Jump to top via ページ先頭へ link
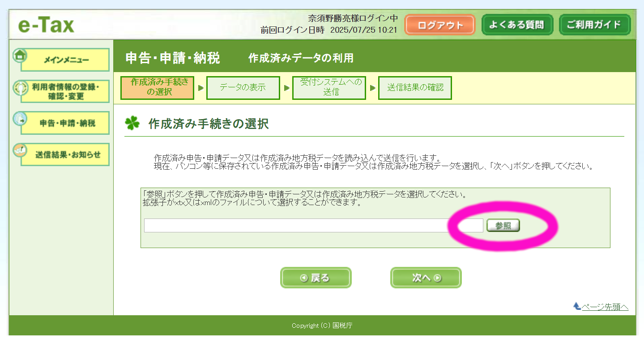Screen dimensions: 644x343 [x=605, y=307]
